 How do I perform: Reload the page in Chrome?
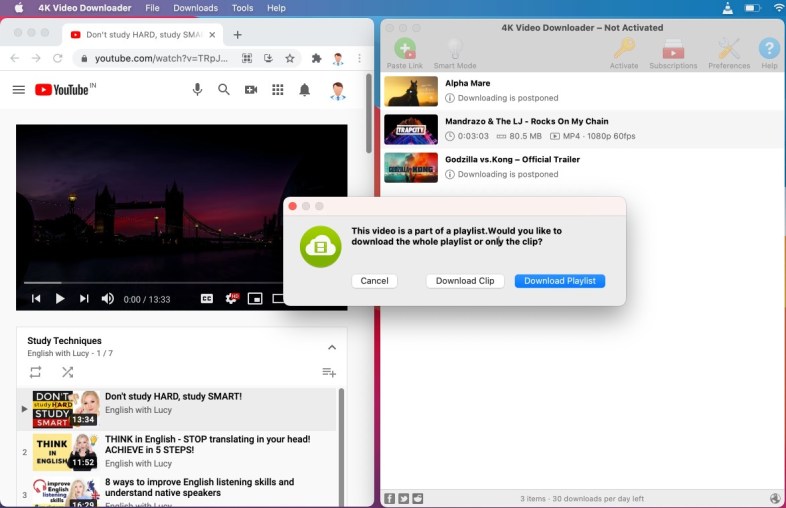coord(58,58)
